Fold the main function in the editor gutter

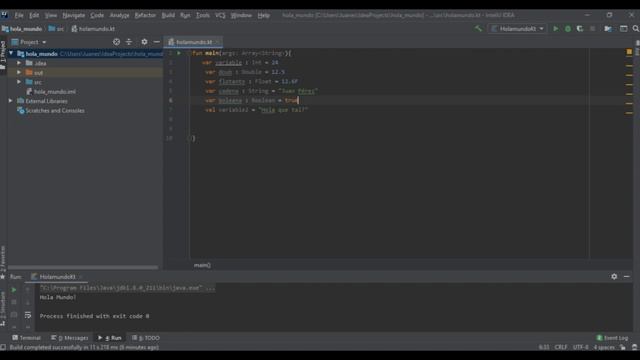pos(188,53)
